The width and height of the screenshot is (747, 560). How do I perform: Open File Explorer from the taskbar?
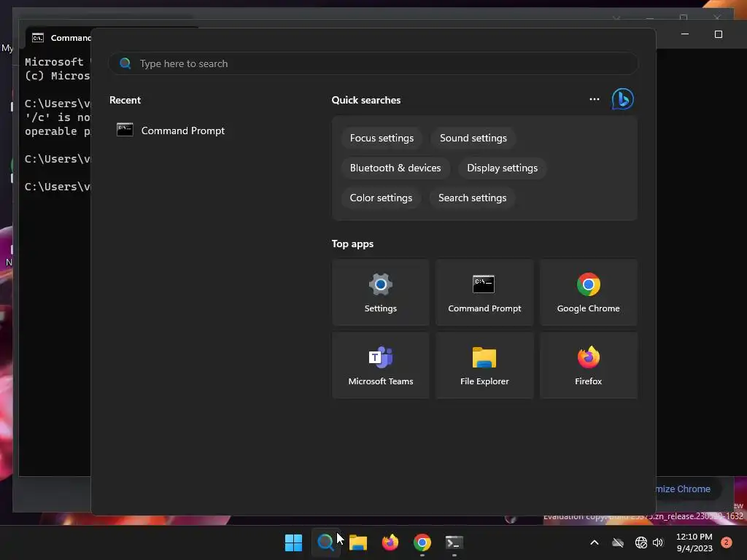(x=357, y=542)
